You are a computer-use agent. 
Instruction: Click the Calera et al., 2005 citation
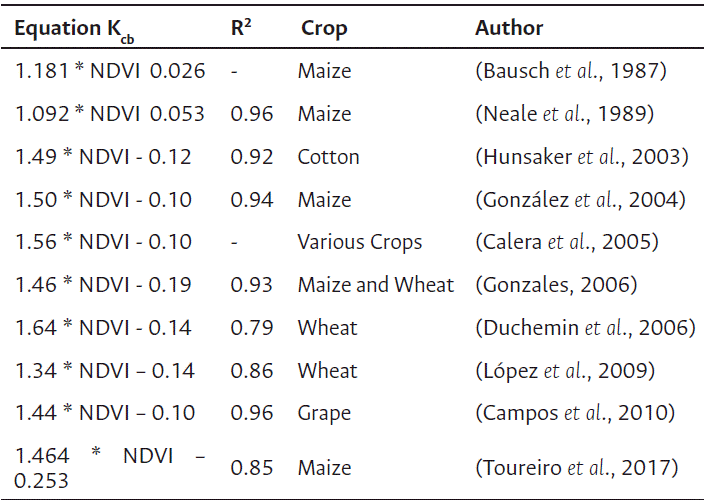coord(567,243)
